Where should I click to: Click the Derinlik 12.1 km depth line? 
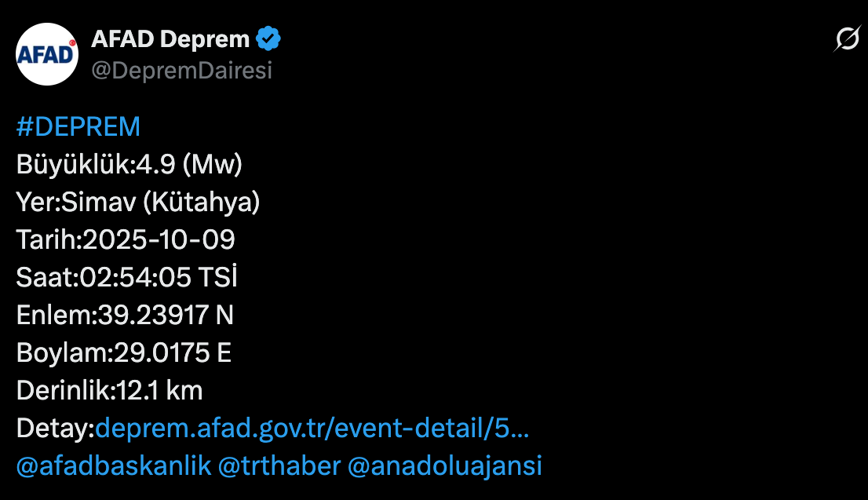pyautogui.click(x=109, y=391)
